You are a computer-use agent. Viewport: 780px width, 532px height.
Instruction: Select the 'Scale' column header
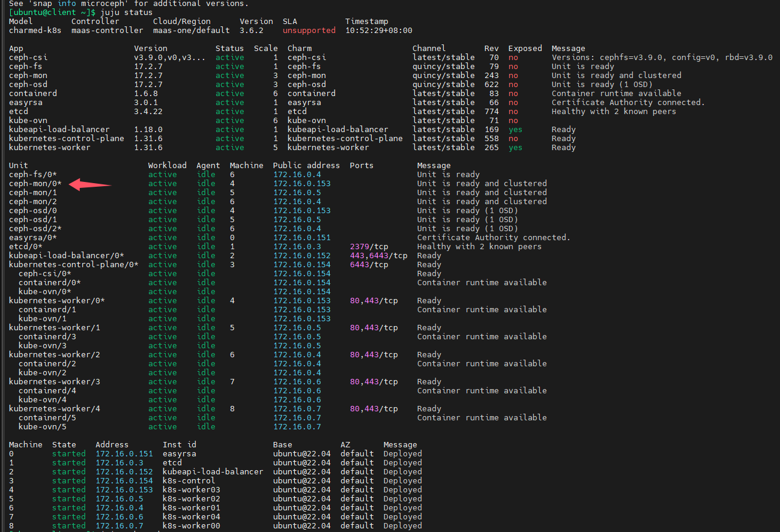266,49
